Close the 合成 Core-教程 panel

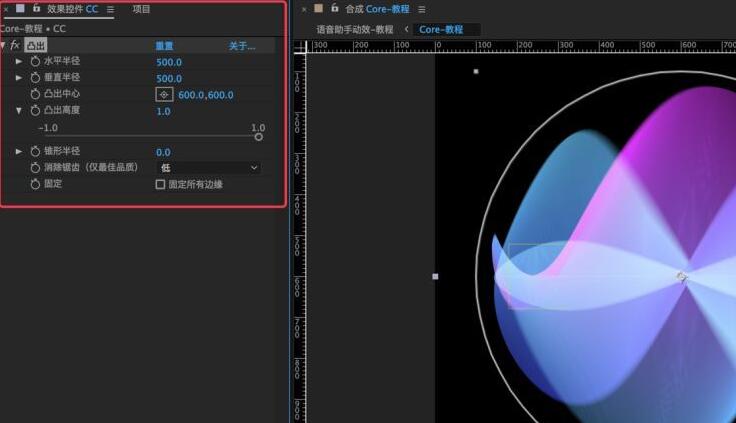(x=304, y=9)
